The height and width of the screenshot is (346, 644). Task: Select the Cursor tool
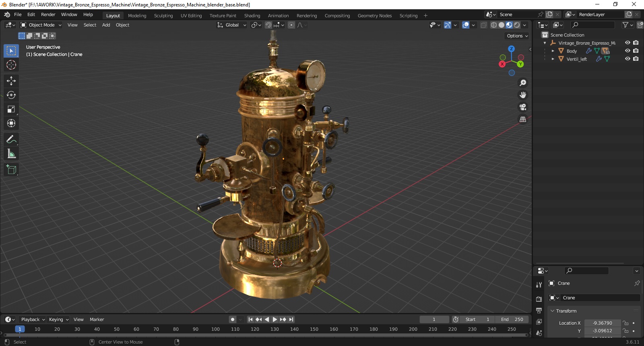pos(11,65)
